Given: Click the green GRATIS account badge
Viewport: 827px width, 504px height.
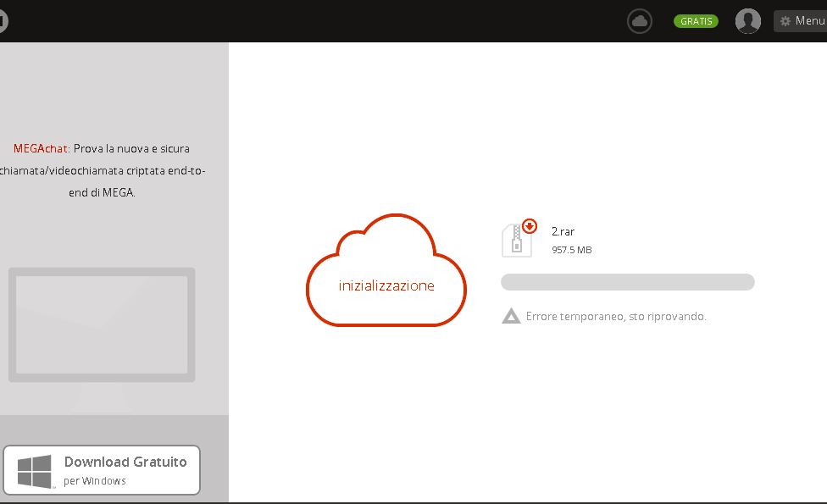Looking at the screenshot, I should [x=696, y=21].
